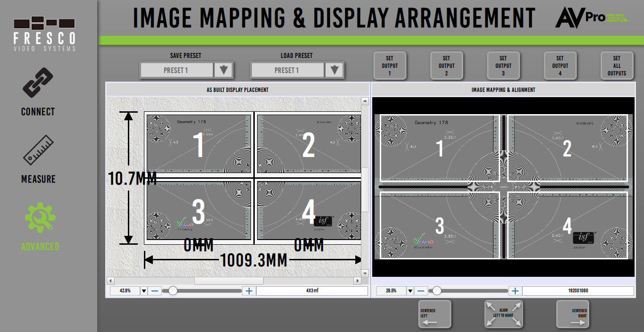
Task: Click the left panel zoom slider handle
Action: [173, 291]
